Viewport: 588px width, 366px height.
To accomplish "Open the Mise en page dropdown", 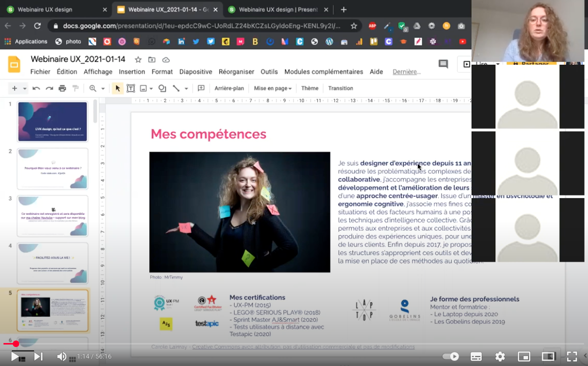I will (x=273, y=88).
